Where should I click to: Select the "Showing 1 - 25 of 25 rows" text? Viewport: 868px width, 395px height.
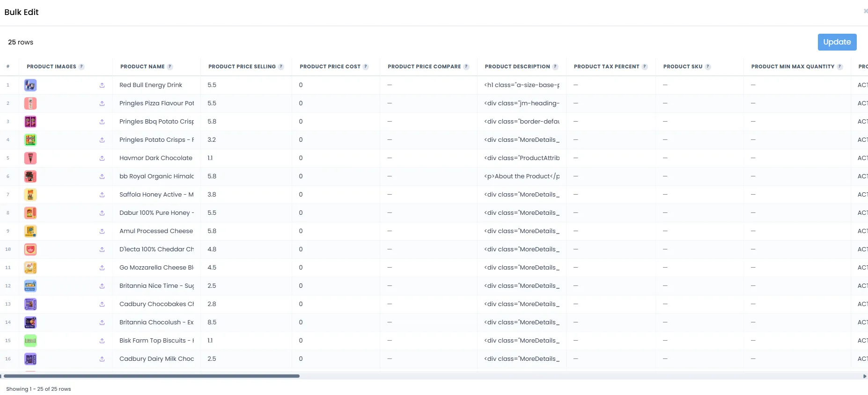(x=38, y=389)
